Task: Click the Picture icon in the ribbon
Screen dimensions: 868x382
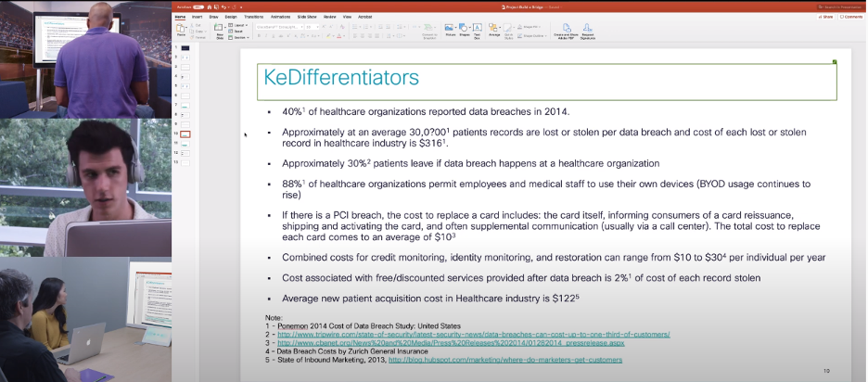Action: point(450,30)
